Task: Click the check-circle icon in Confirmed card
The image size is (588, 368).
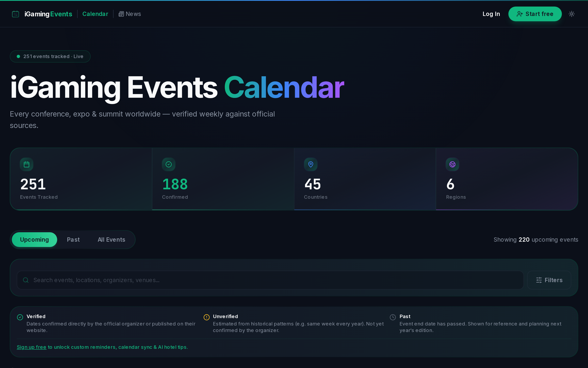Action: pos(169,164)
